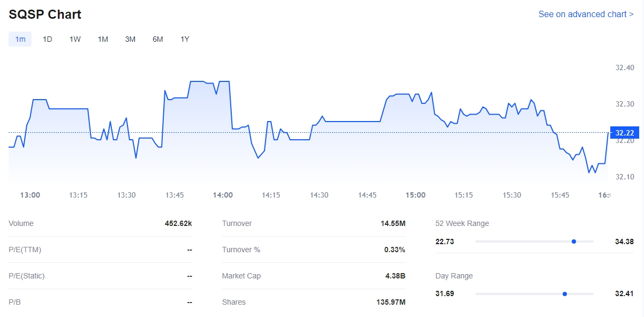Click the Day Range low 31.69
The image size is (644, 317).
445,294
